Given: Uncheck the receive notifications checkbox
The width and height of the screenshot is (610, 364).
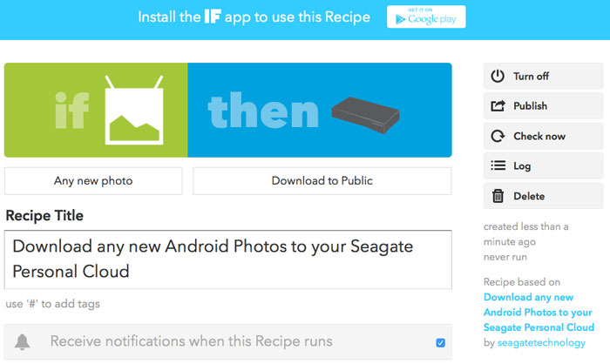Looking at the screenshot, I should pyautogui.click(x=440, y=342).
